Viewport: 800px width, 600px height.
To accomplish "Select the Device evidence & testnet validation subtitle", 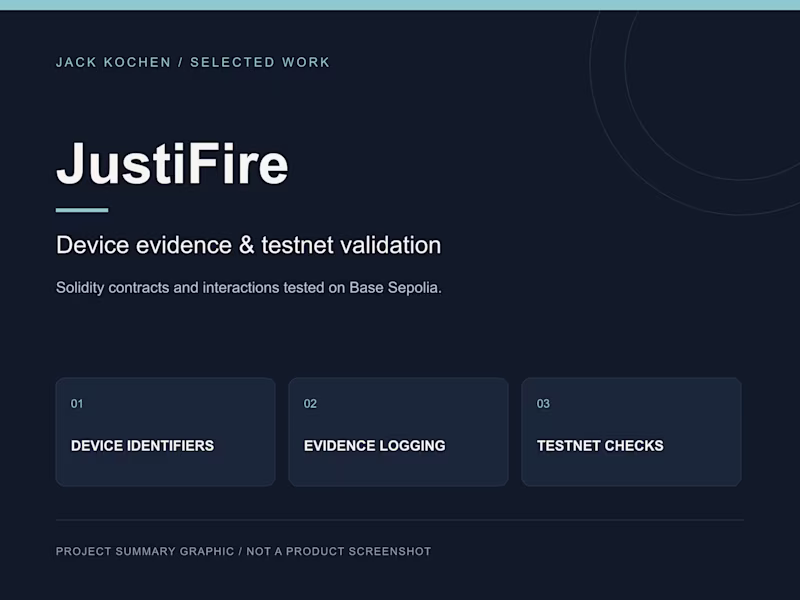I will (248, 245).
